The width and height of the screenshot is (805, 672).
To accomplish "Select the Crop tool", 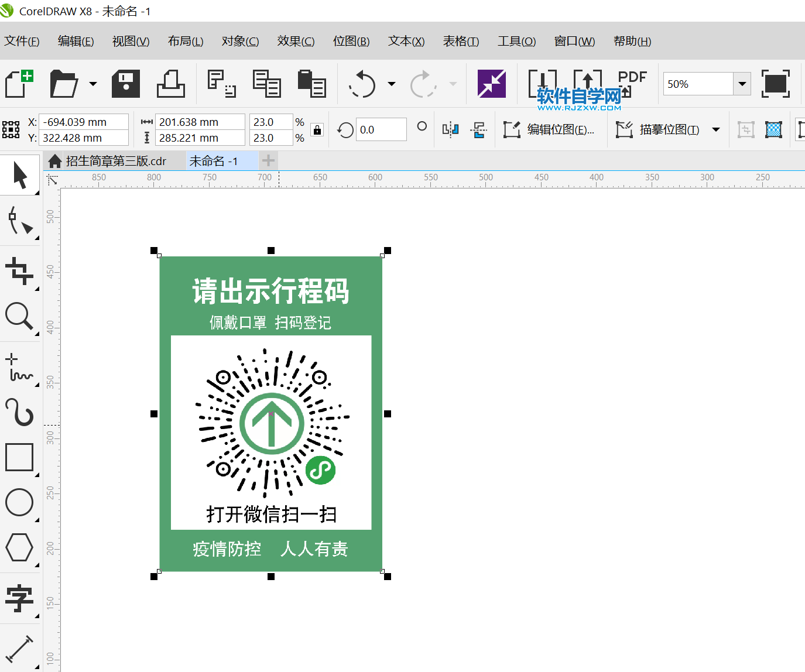I will click(x=19, y=270).
